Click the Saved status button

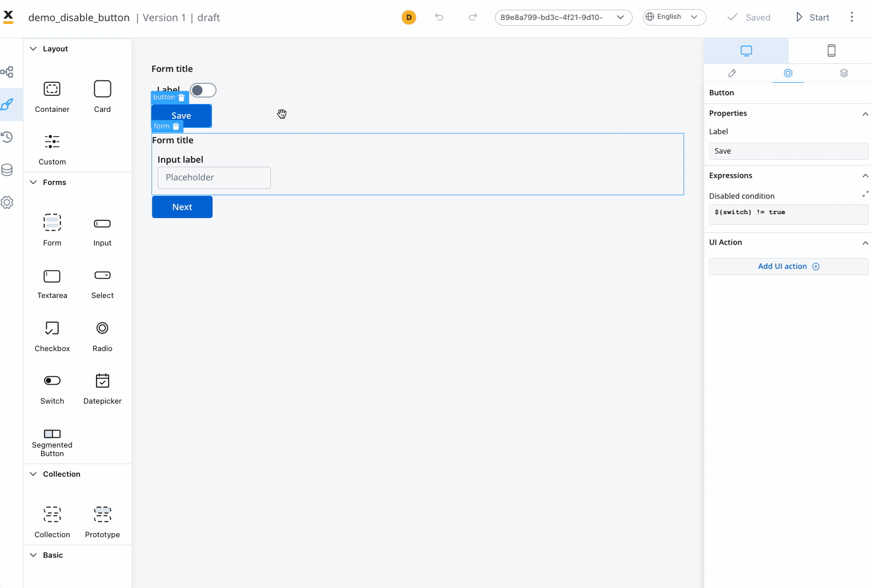pos(749,17)
